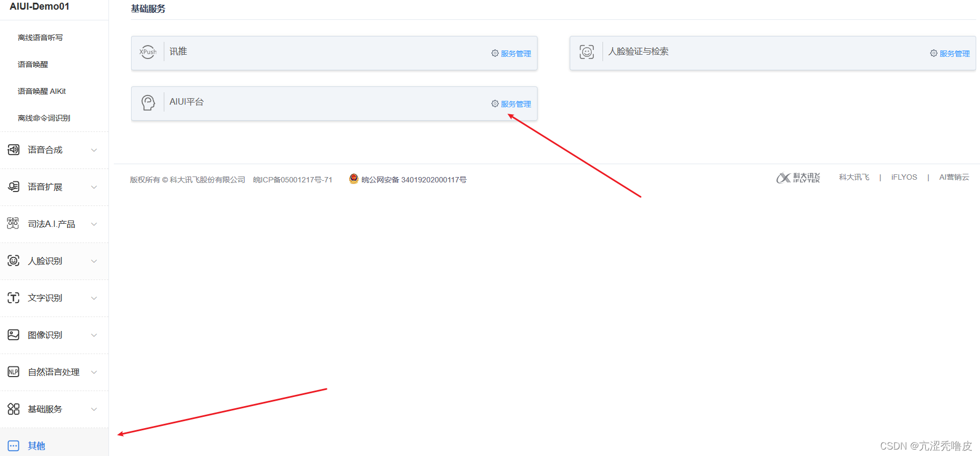
Task: Click the 讯推 card title
Action: (178, 52)
